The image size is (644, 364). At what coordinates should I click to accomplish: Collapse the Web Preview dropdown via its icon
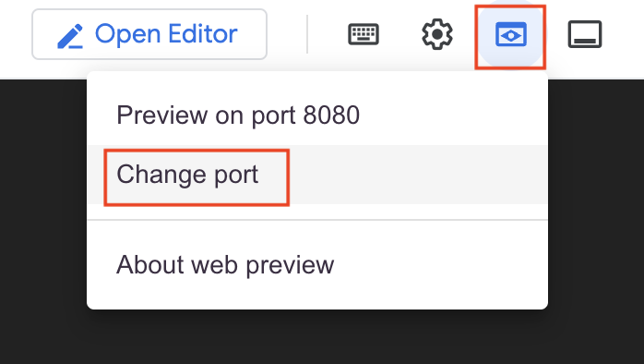pyautogui.click(x=510, y=34)
